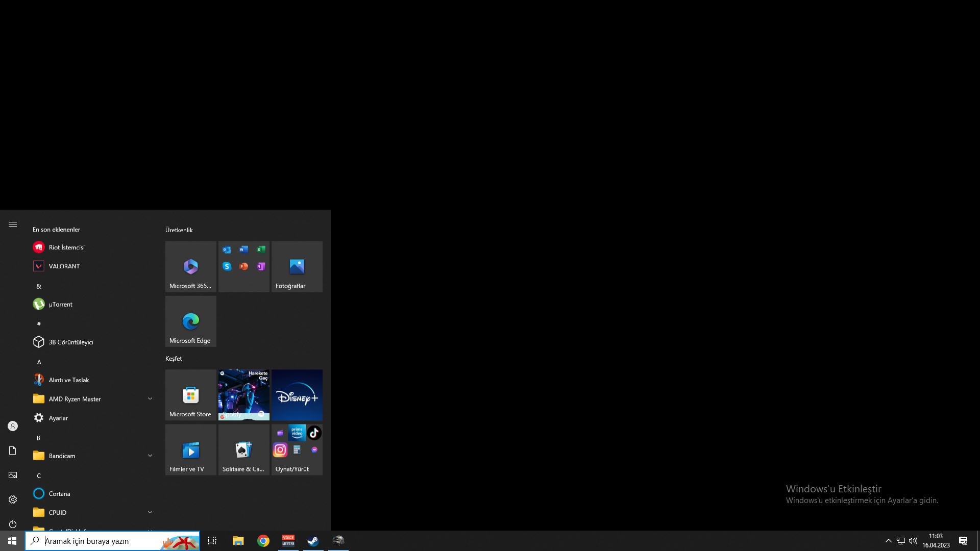Open the Documents folder shortcut
980x551 pixels.
(x=13, y=450)
